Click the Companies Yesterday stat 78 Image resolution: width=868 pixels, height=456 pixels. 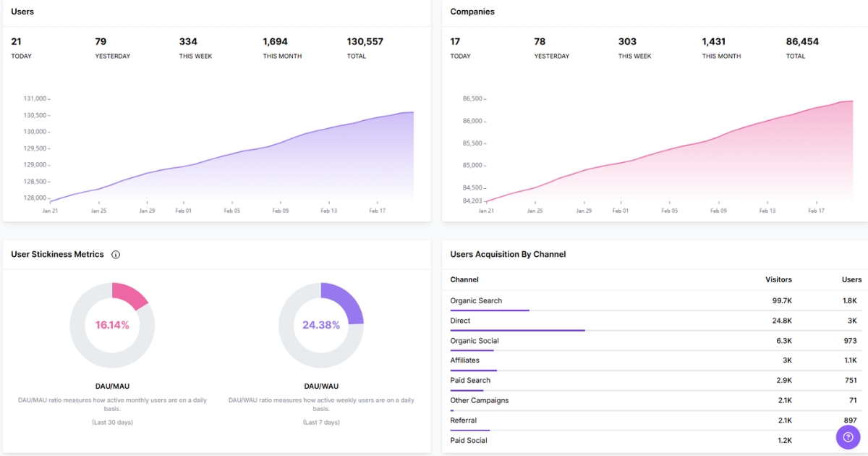540,41
